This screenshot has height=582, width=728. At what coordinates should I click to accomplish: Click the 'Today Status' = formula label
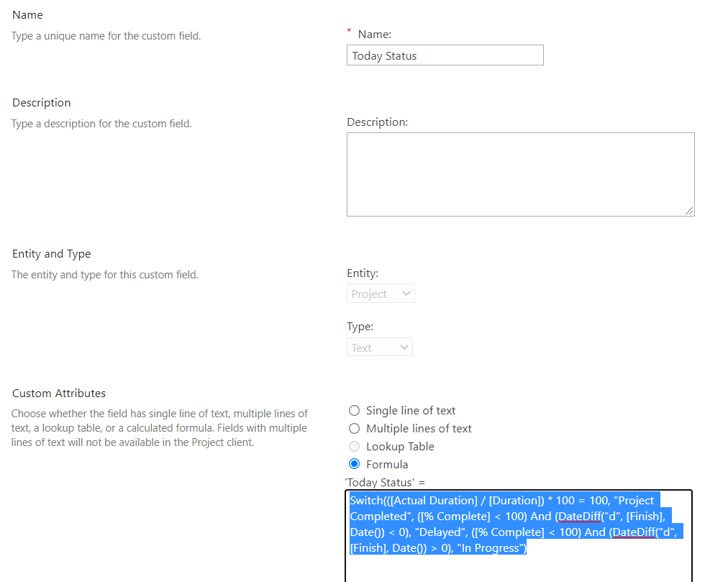385,483
